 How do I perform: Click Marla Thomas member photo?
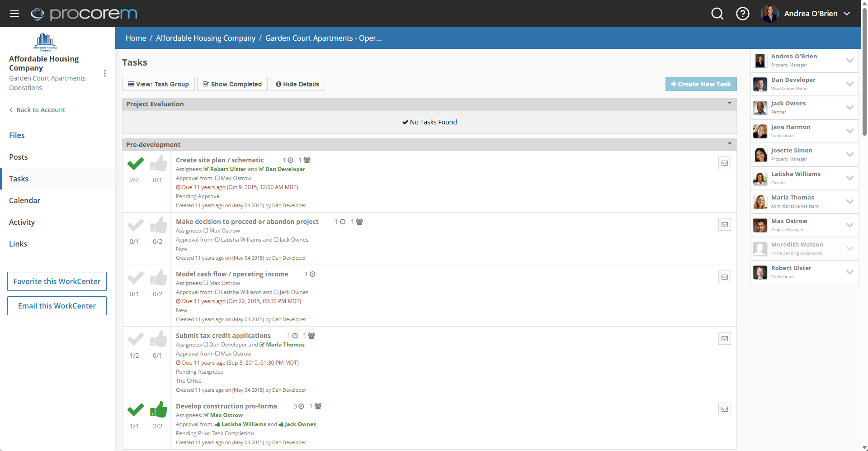point(760,202)
